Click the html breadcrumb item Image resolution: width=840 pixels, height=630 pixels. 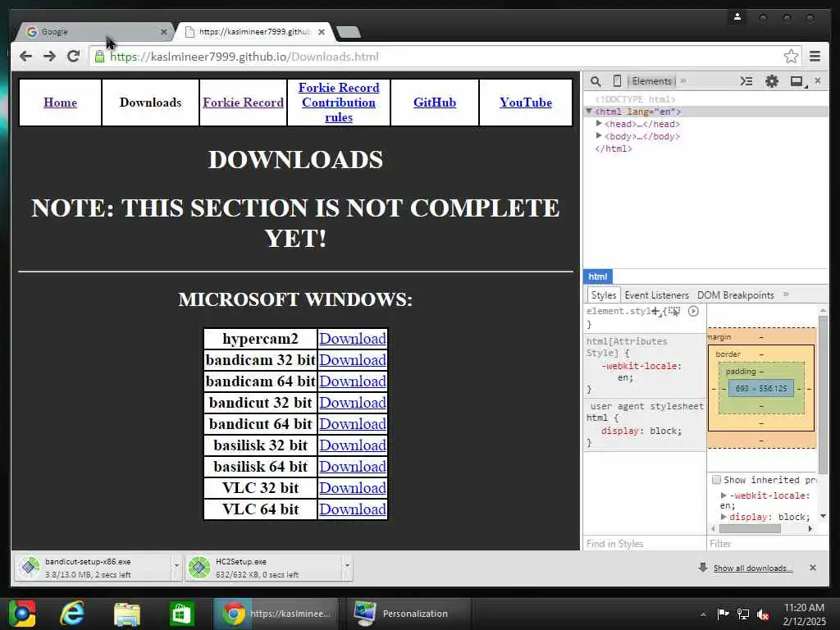tap(597, 276)
